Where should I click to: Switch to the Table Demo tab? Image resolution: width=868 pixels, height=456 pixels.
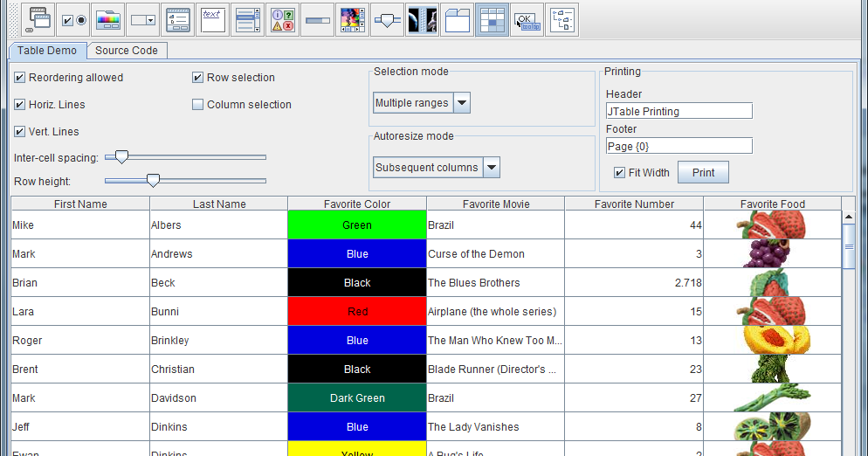tap(47, 51)
